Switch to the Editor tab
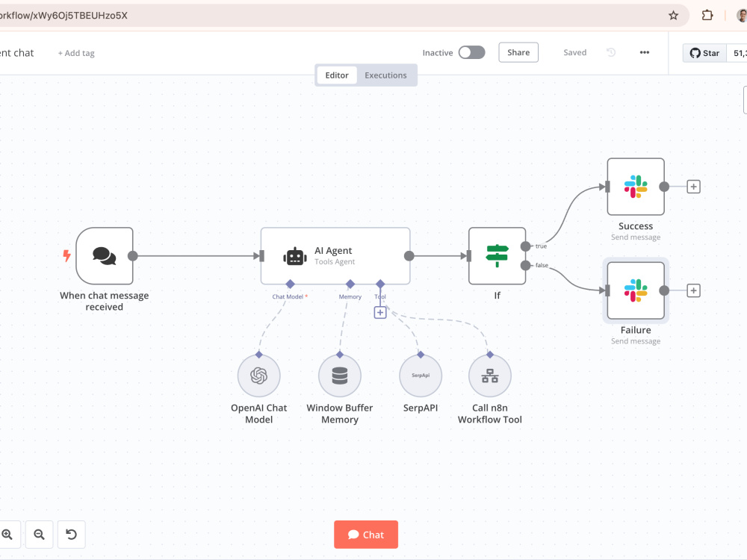This screenshot has width=747, height=560. pos(337,75)
